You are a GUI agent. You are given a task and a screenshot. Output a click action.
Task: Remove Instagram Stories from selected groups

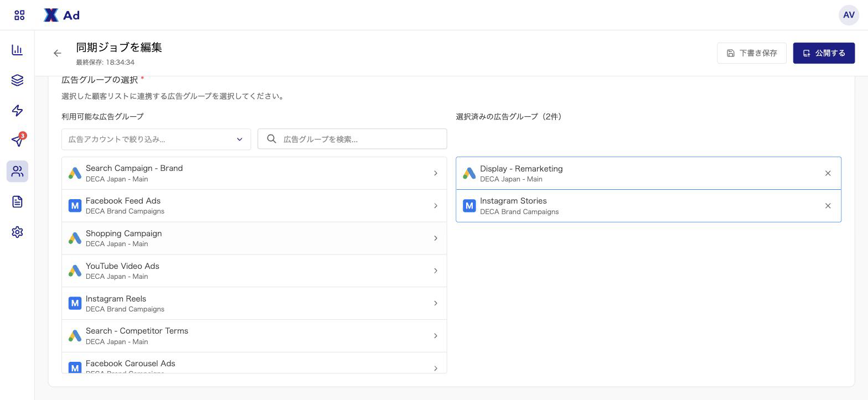[828, 206]
